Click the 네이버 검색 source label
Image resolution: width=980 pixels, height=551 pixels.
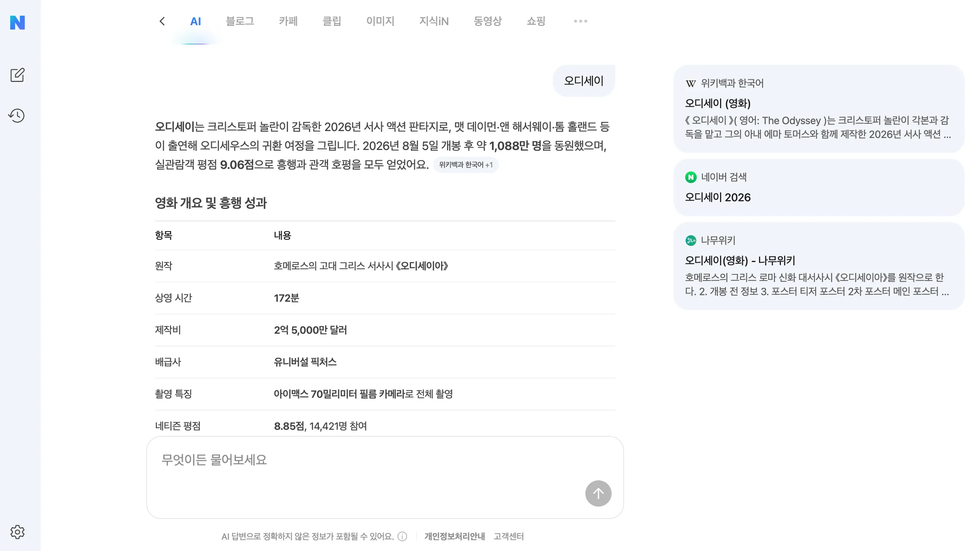pos(724,177)
